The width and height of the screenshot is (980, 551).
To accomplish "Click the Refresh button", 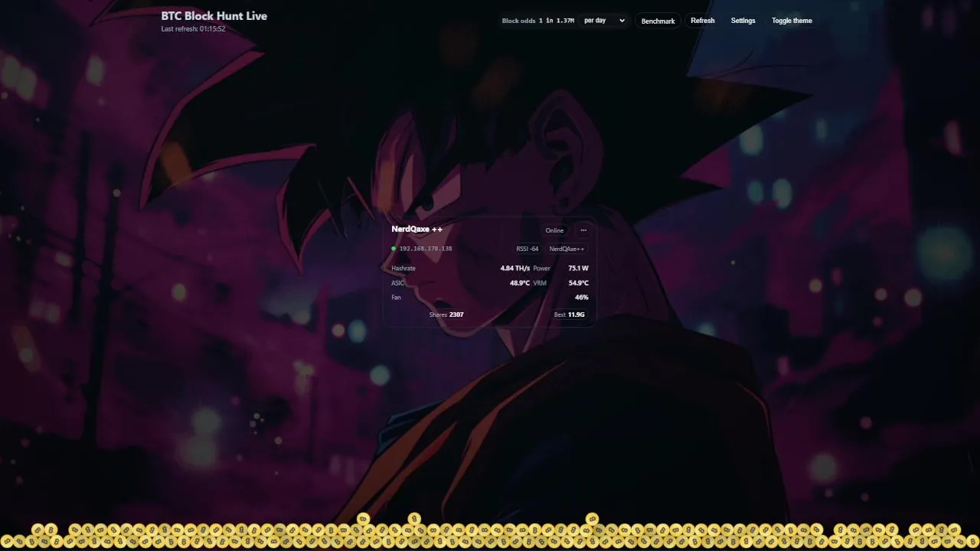I will [703, 21].
